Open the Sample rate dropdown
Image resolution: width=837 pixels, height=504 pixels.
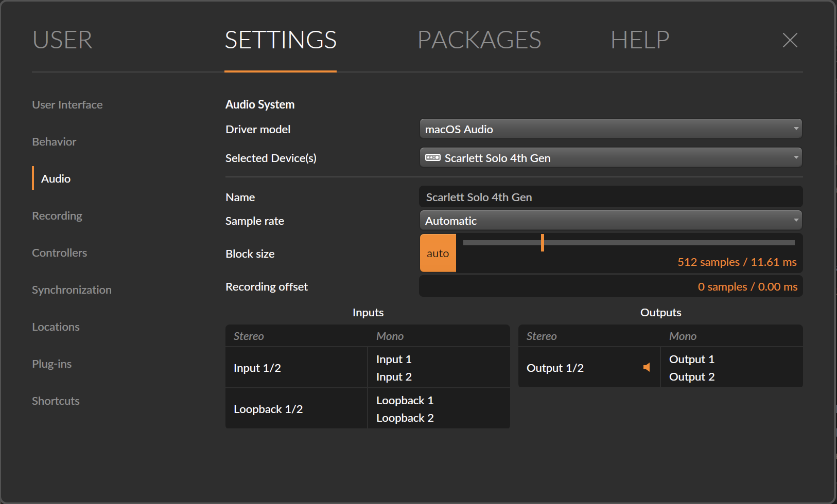[611, 220]
